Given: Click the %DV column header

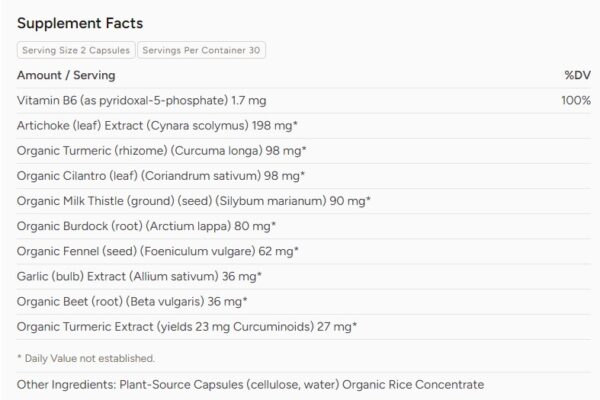Looking at the screenshot, I should [x=577, y=75].
